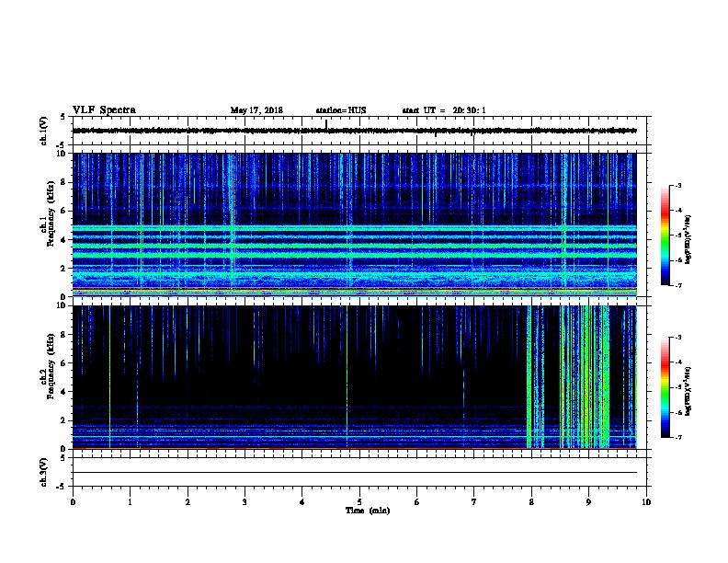Click the ch.2 color bar log(PSD) label
The height and width of the screenshot is (563, 728).
[x=688, y=391]
